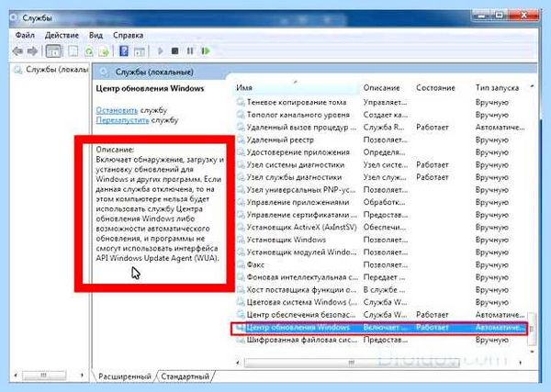The height and width of the screenshot is (392, 551).
Task: Click gear icon of Центр обновления Windows row
Action: pos(241,328)
